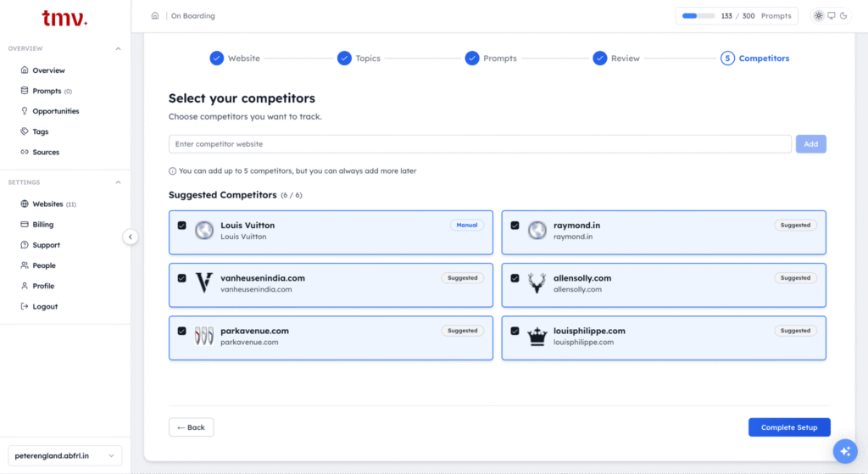Screen dimensions: 868x474
Task: Open Billing settings
Action: (x=37, y=225)
